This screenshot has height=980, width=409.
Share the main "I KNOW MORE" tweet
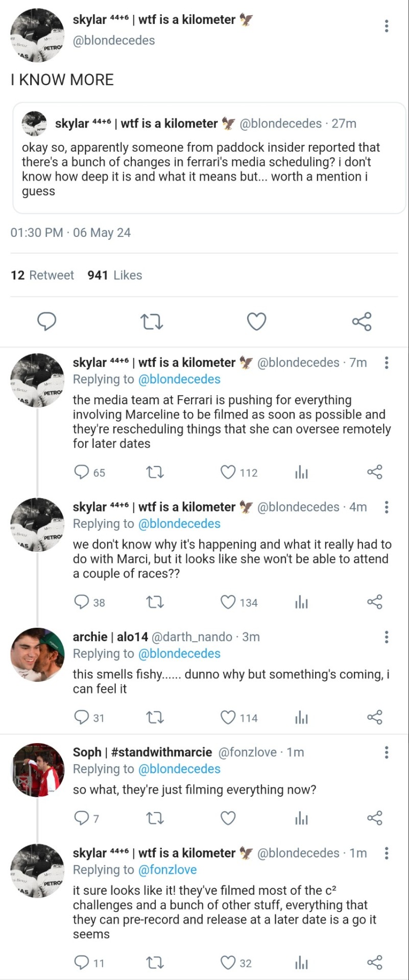tap(362, 322)
